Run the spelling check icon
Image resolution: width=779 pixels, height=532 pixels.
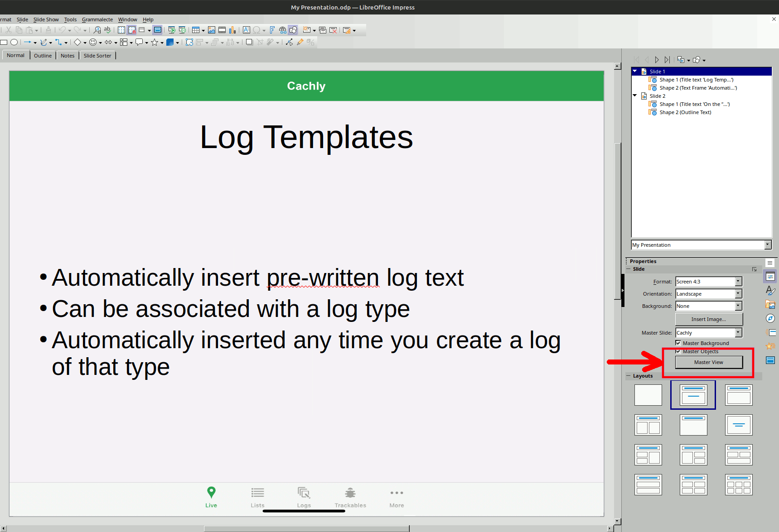tap(107, 30)
